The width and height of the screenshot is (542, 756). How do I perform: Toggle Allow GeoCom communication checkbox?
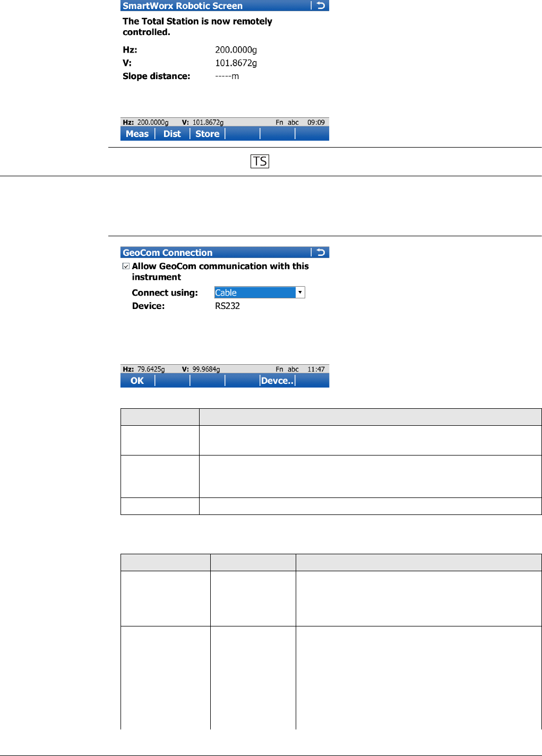126,266
